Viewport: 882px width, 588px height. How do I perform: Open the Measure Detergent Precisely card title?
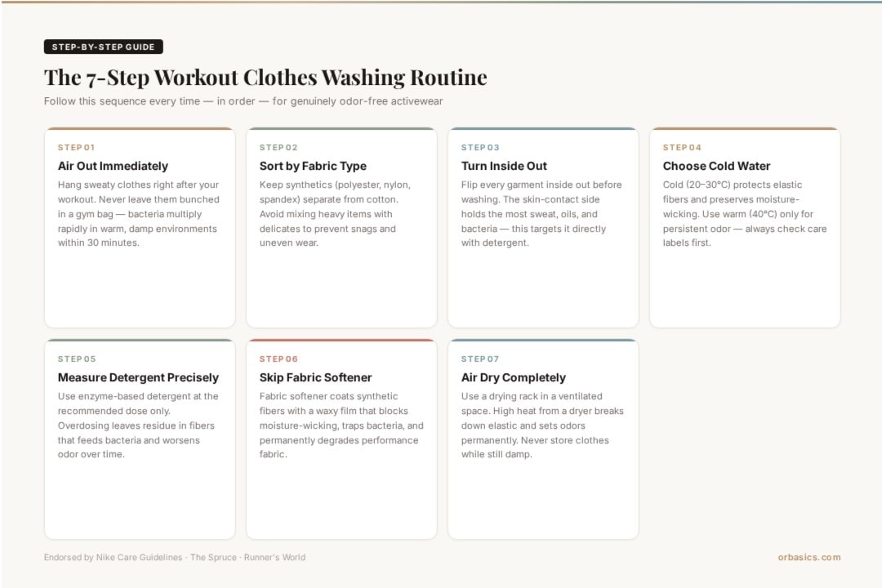138,377
